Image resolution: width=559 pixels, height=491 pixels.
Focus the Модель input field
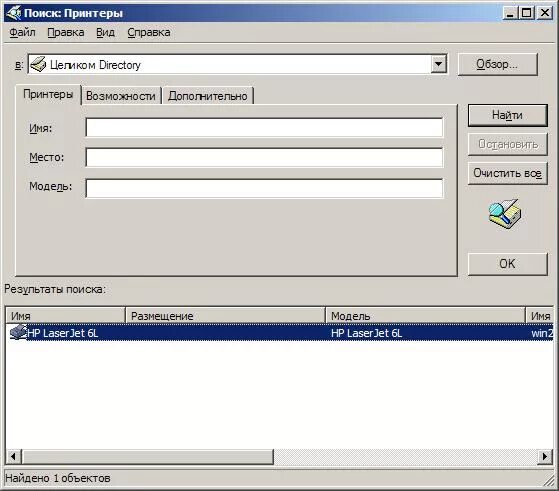[x=264, y=188]
